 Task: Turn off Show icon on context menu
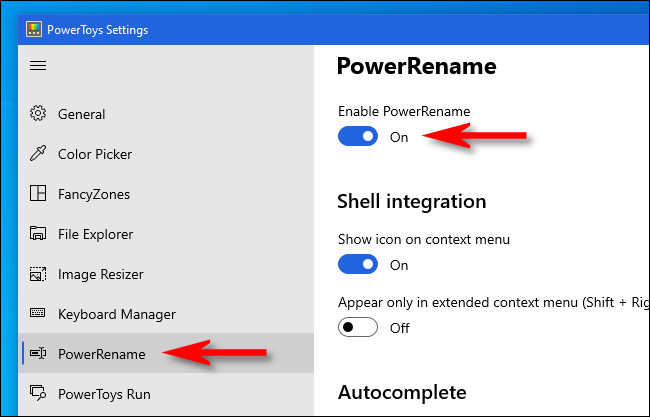(x=358, y=265)
